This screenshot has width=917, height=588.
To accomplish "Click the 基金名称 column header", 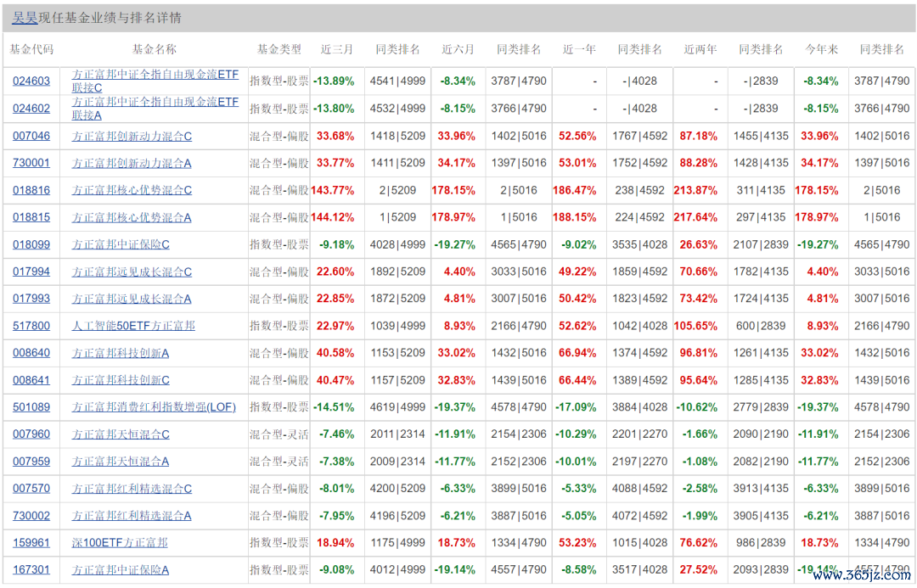I will click(x=154, y=50).
